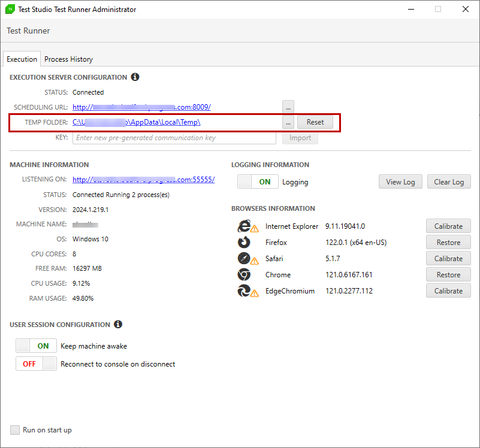The width and height of the screenshot is (480, 448).
Task: Click Safari version 5.1.7
Action: [333, 259]
